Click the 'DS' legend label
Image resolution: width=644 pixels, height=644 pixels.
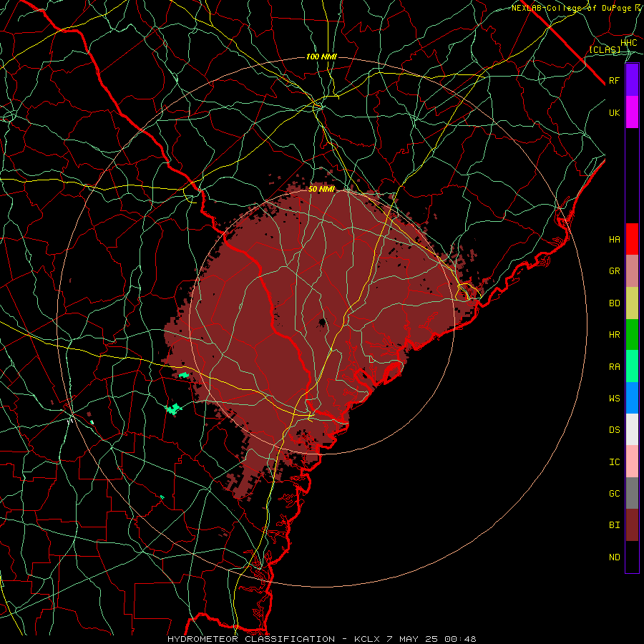[x=615, y=430]
